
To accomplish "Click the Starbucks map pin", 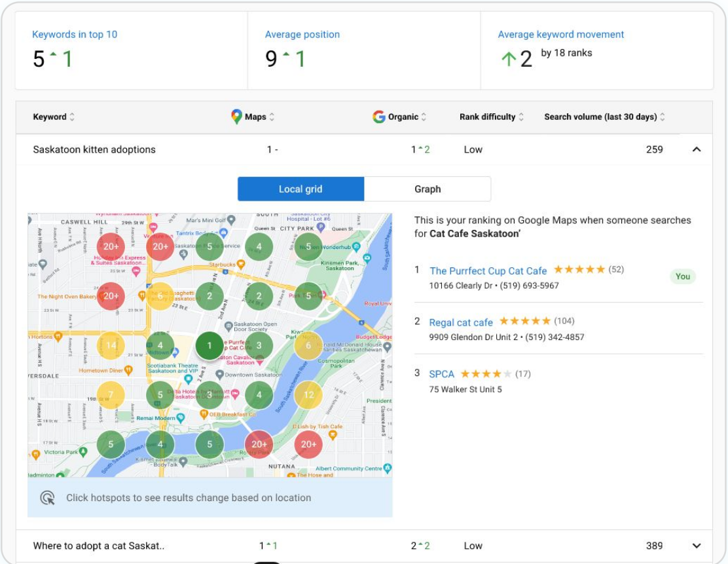I will pyautogui.click(x=241, y=265).
